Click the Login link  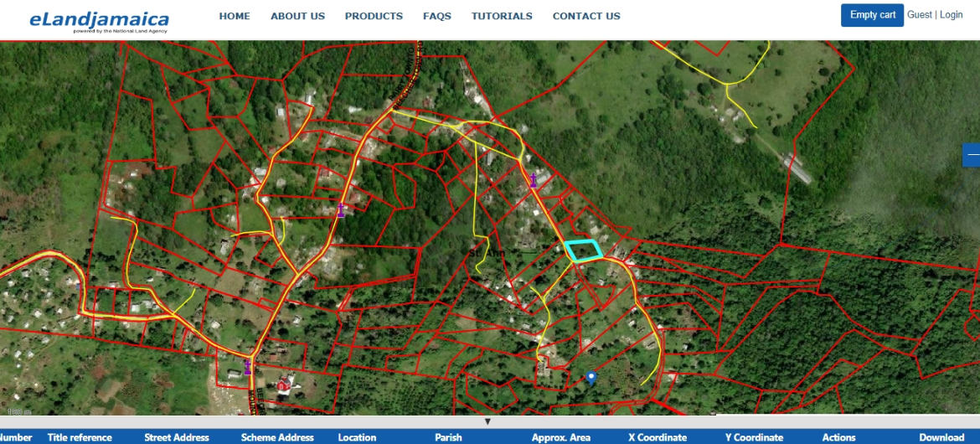click(951, 15)
